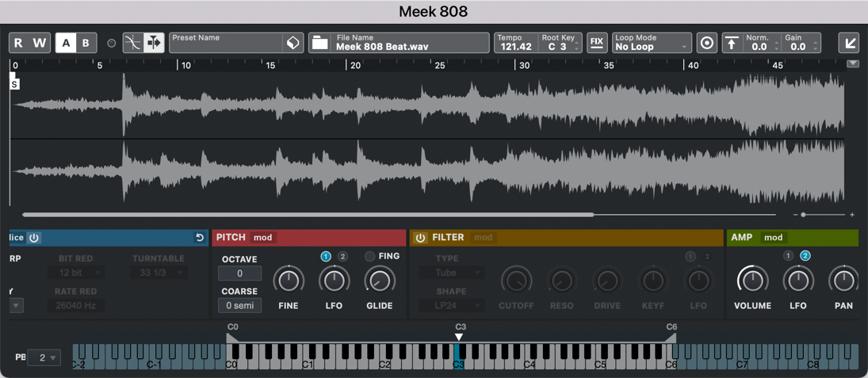
Task: Click the normalize up-arrow icon
Action: coord(732,43)
